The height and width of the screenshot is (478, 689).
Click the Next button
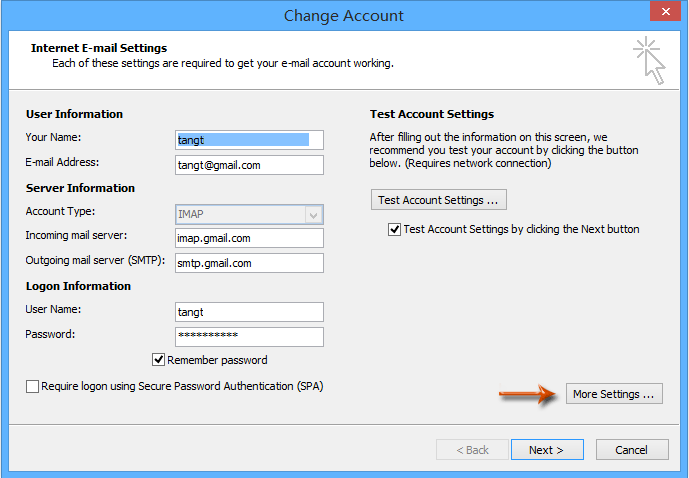coord(547,450)
